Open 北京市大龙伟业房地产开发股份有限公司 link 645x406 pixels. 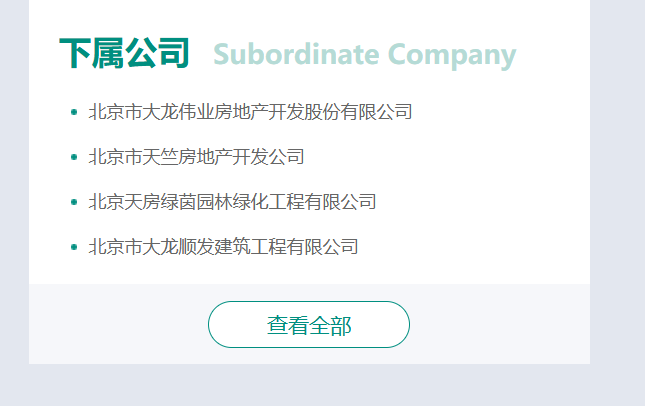(250, 112)
